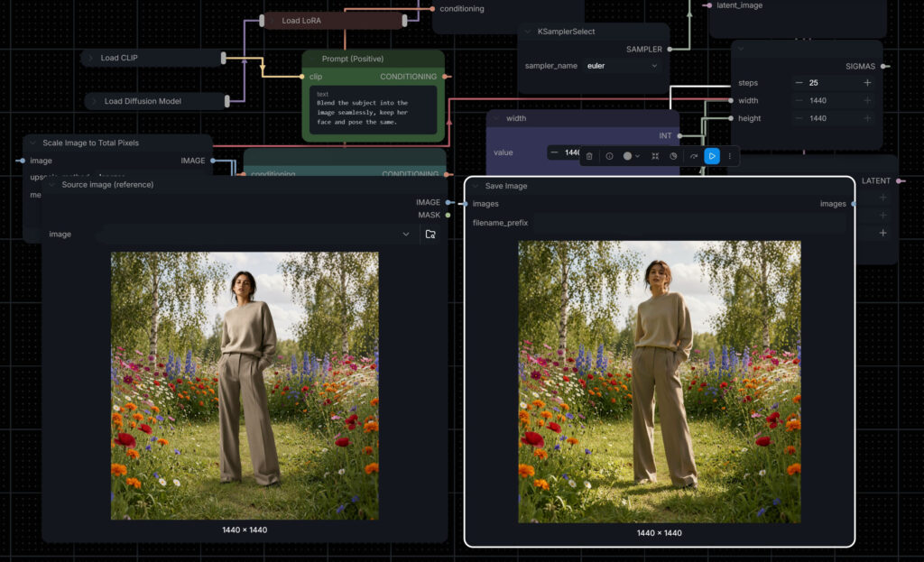Expand the Load LoRA node

point(272,21)
